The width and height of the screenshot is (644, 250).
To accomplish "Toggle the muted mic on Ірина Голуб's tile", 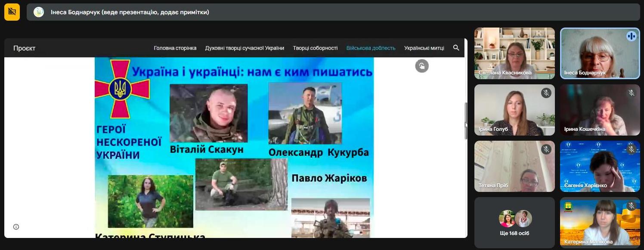I will pyautogui.click(x=546, y=93).
